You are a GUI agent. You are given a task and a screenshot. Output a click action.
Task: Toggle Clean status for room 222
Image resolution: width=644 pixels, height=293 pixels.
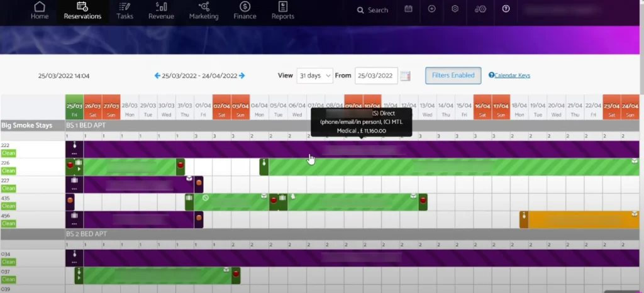9,153
